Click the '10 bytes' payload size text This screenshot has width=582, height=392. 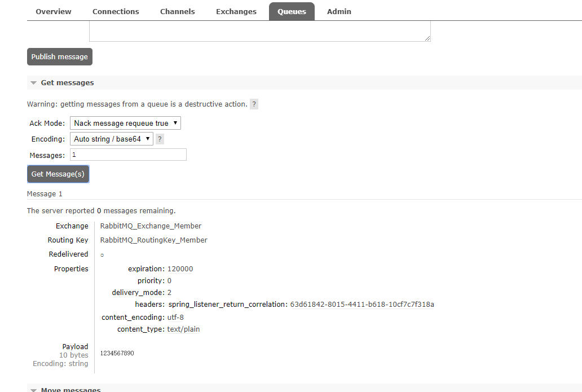pyautogui.click(x=73, y=355)
